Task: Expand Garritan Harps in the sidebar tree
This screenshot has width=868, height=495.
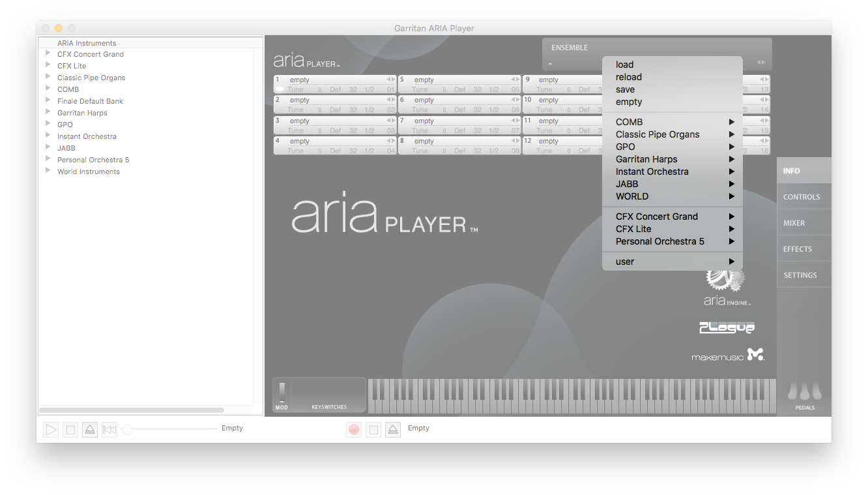Action: [48, 112]
